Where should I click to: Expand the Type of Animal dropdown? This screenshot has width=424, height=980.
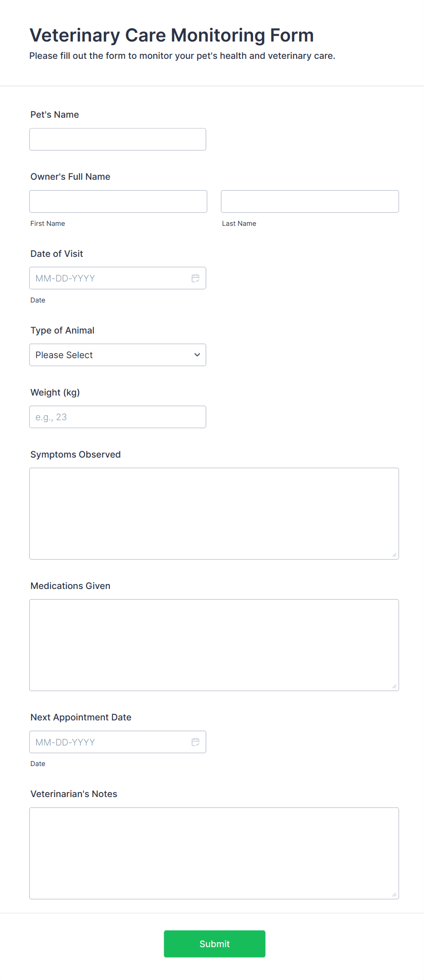pos(118,355)
